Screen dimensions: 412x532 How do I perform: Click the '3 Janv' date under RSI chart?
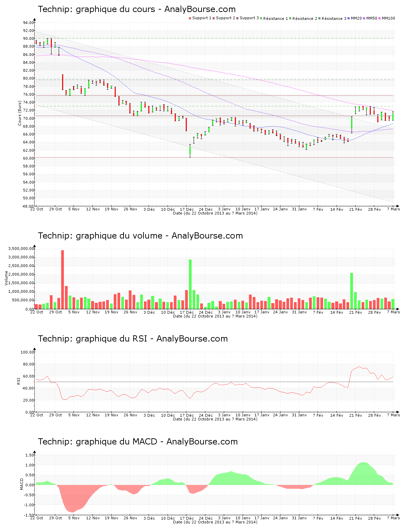(224, 415)
